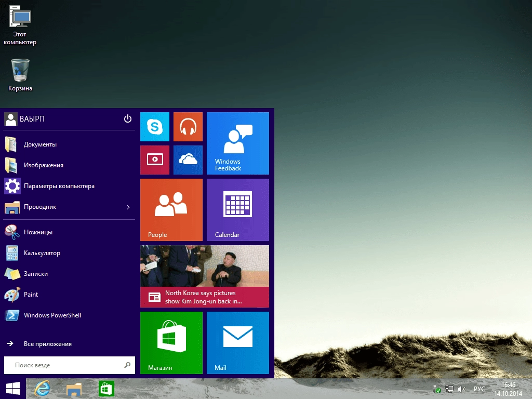
Task: Open Параметры компьютера settings
Action: pyautogui.click(x=69, y=186)
